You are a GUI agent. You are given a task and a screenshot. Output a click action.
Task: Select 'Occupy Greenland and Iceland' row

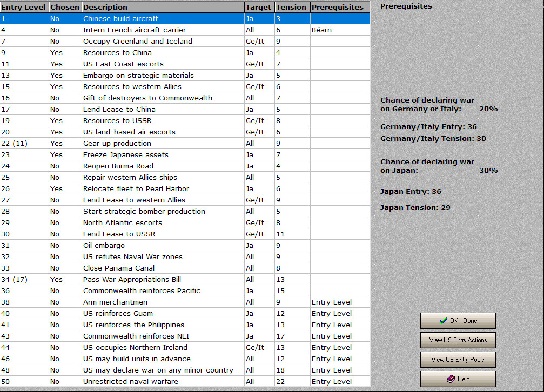(185, 41)
